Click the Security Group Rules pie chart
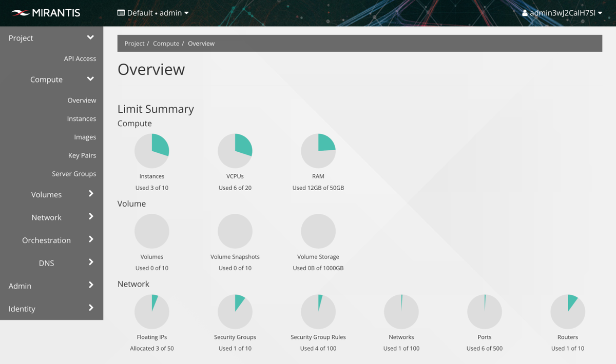Viewport: 616px width, 364px height. pos(318,312)
